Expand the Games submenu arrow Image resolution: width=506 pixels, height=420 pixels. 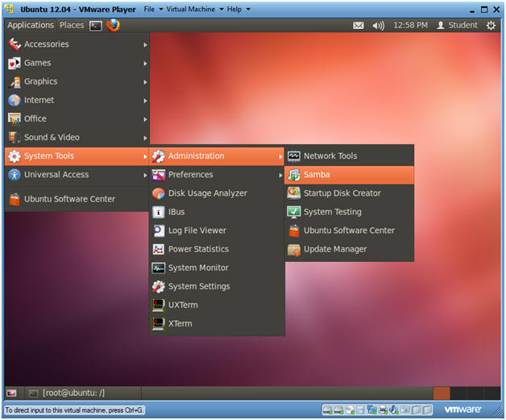(145, 64)
